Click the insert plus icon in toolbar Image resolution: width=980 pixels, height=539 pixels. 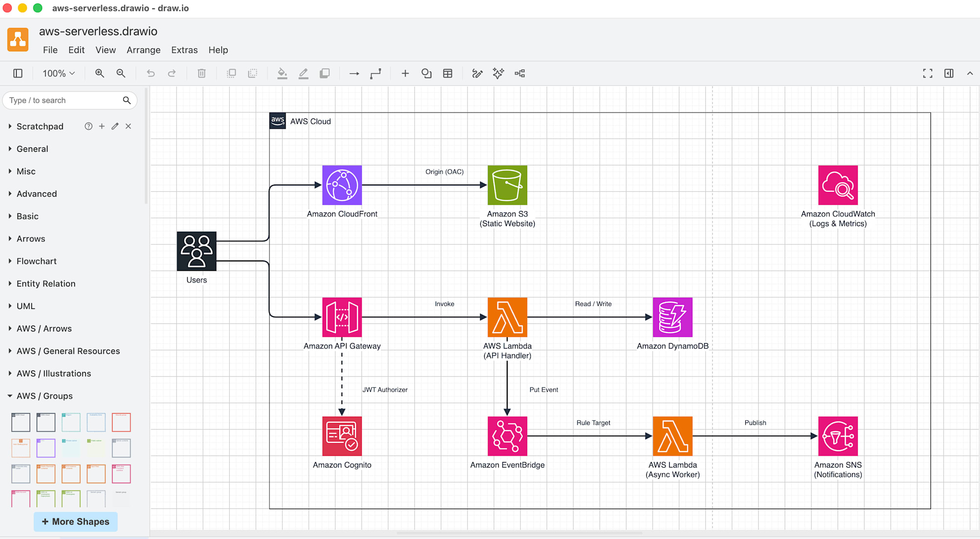pos(405,73)
